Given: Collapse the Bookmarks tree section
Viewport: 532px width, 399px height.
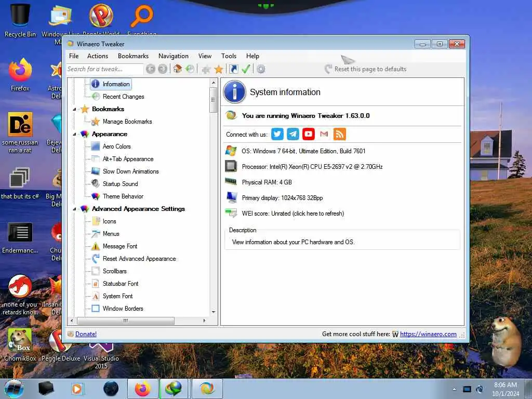Looking at the screenshot, I should coord(75,109).
